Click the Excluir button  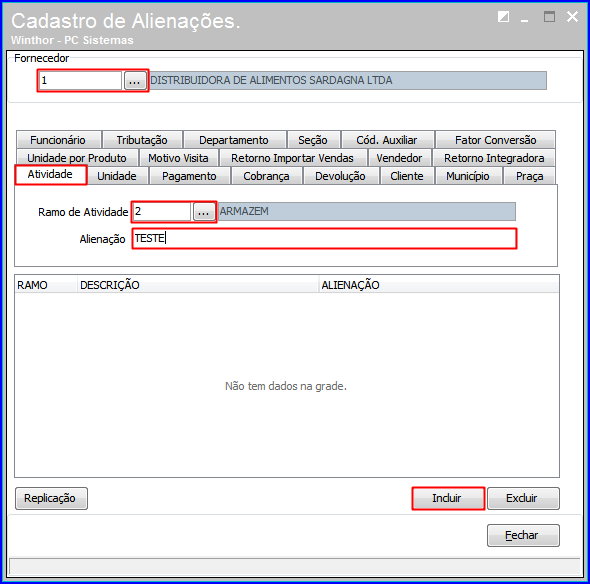click(523, 498)
